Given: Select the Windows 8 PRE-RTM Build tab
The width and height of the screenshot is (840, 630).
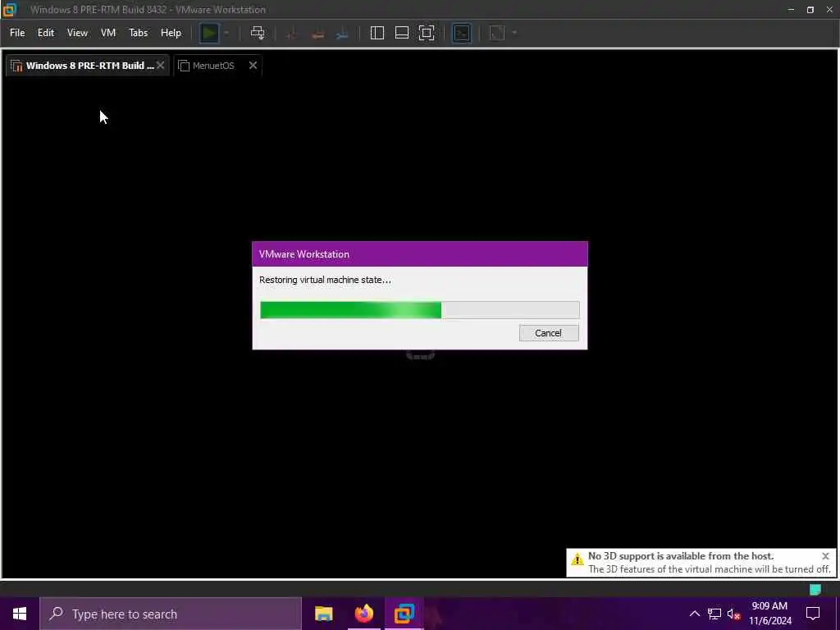Looking at the screenshot, I should (87, 66).
